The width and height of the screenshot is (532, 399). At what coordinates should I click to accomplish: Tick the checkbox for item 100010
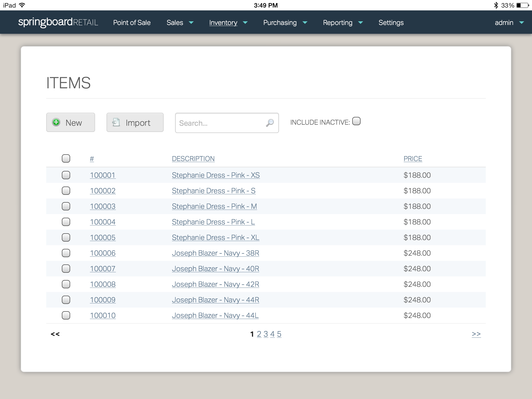pyautogui.click(x=66, y=315)
